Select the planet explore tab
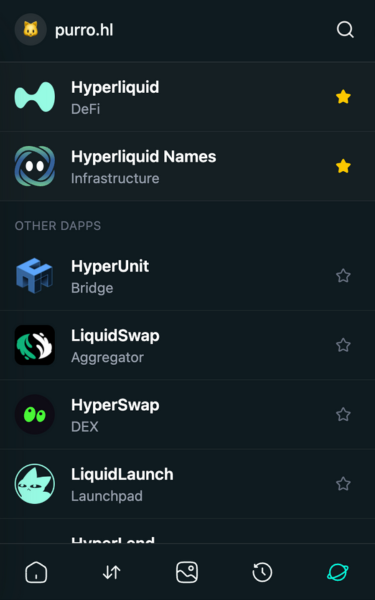 pos(338,572)
